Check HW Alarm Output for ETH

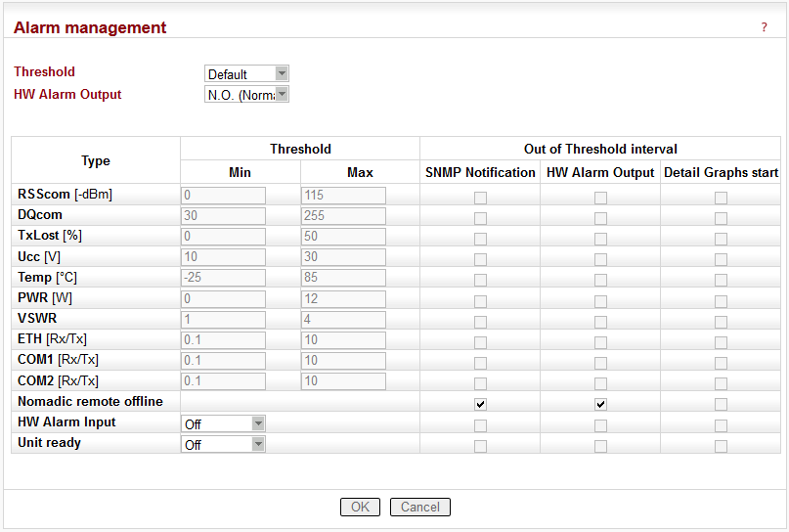pyautogui.click(x=600, y=342)
